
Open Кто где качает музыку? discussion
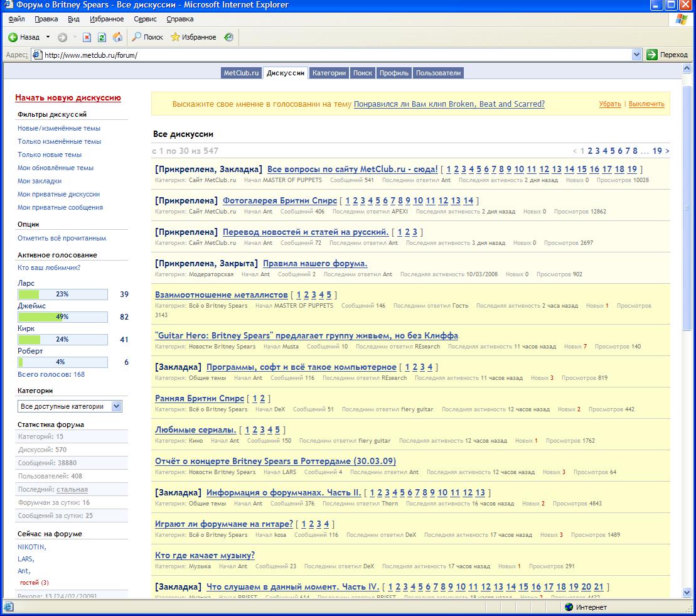click(205, 555)
